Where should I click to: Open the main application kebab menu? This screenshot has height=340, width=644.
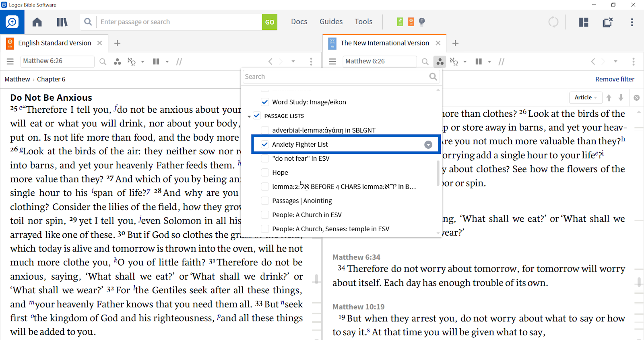tap(632, 22)
